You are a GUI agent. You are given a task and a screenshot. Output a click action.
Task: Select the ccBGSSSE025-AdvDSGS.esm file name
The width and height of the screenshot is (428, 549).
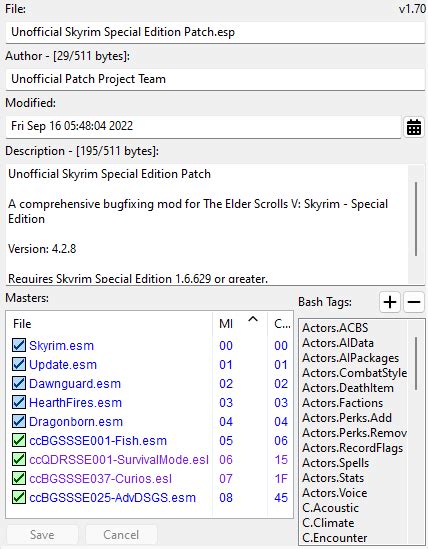click(x=112, y=498)
